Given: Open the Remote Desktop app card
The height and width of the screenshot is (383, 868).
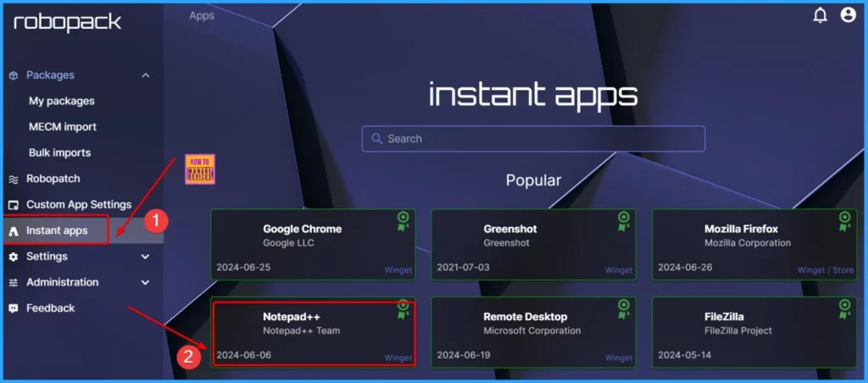Looking at the screenshot, I should (x=534, y=332).
